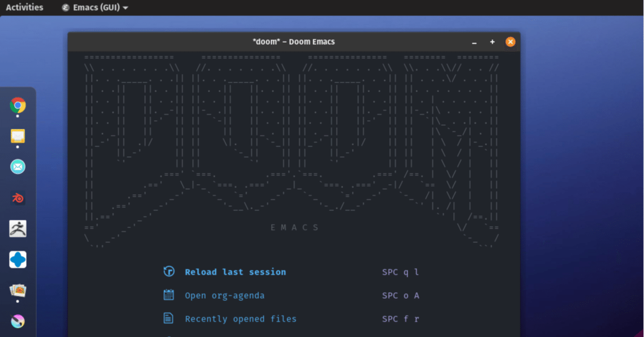Viewport: 644px width, 337px height.
Task: Click the colorful paint-wheel icon in the dock
Action: pyautogui.click(x=18, y=321)
